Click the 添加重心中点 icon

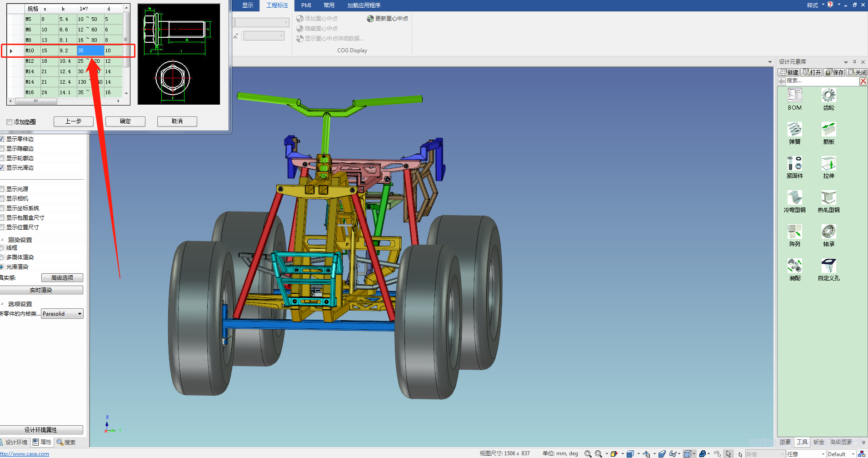pyautogui.click(x=300, y=19)
